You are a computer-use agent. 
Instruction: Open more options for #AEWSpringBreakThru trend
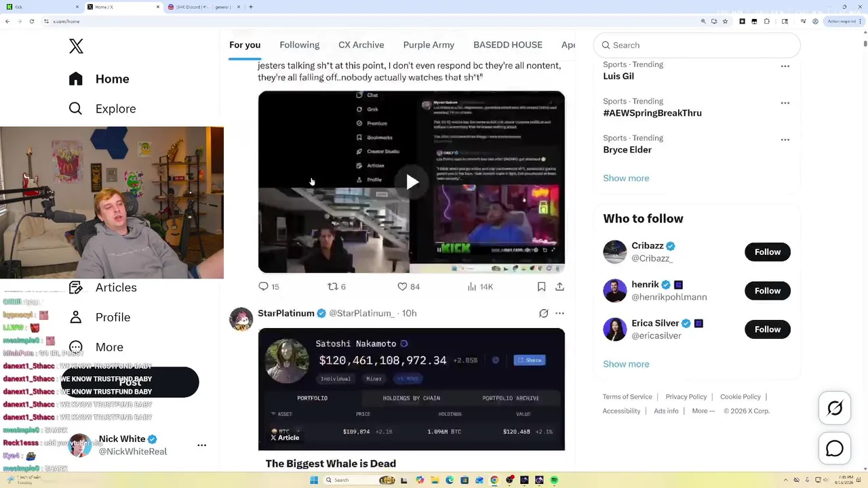click(x=785, y=103)
